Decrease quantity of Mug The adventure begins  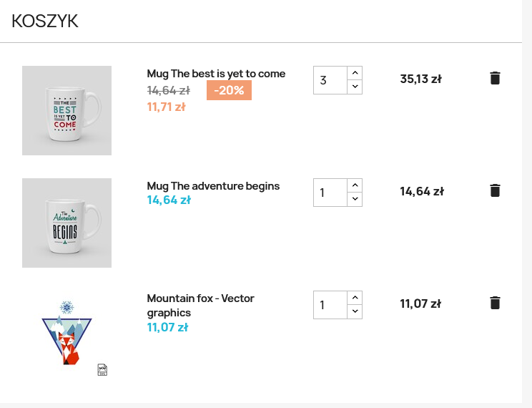coord(355,199)
